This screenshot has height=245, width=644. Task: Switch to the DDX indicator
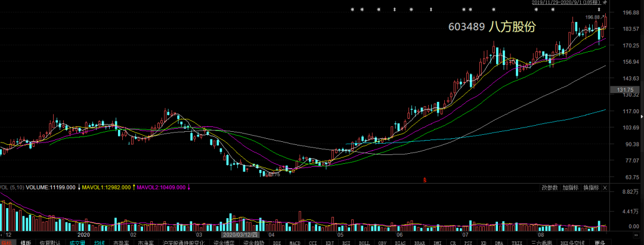coord(277,243)
